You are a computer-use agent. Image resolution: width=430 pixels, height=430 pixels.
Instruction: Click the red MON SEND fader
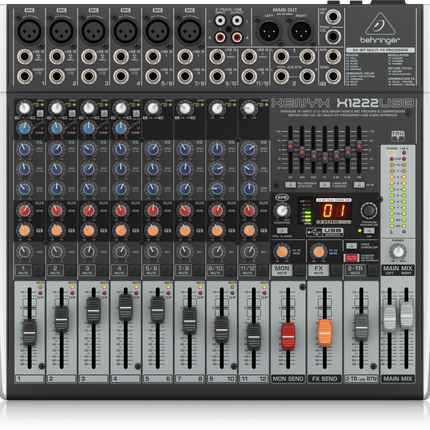click(x=288, y=336)
